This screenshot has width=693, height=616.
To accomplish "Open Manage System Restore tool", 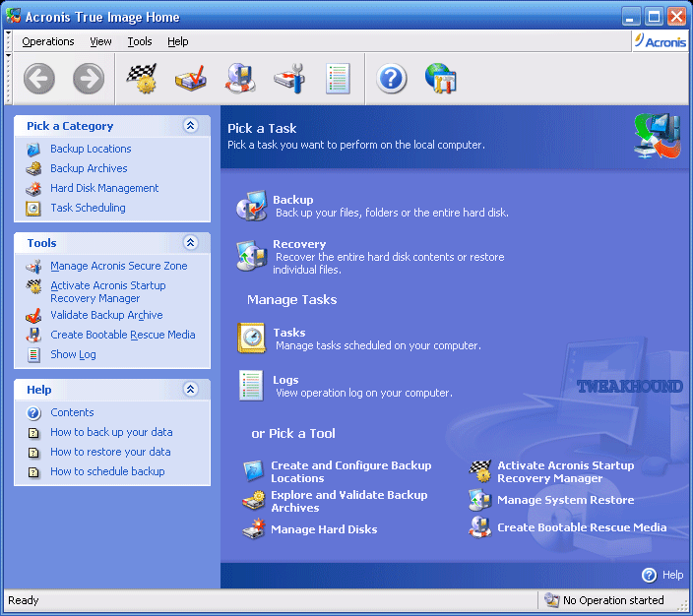I will 566,500.
